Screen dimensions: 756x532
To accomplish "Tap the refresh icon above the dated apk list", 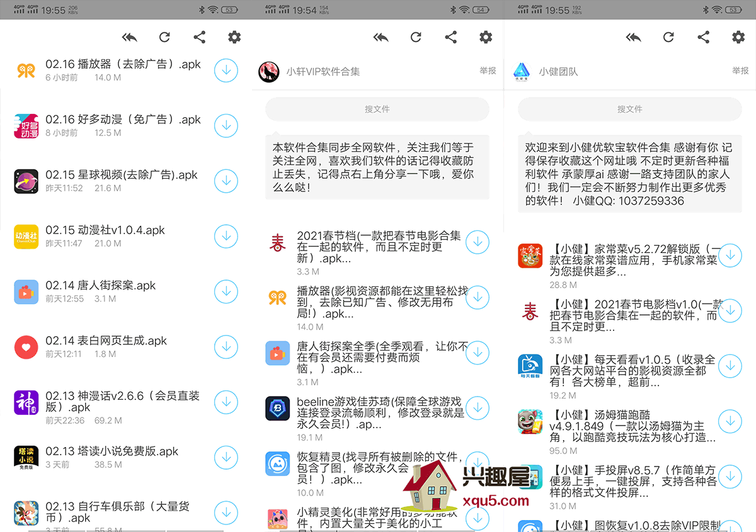I will [x=164, y=37].
